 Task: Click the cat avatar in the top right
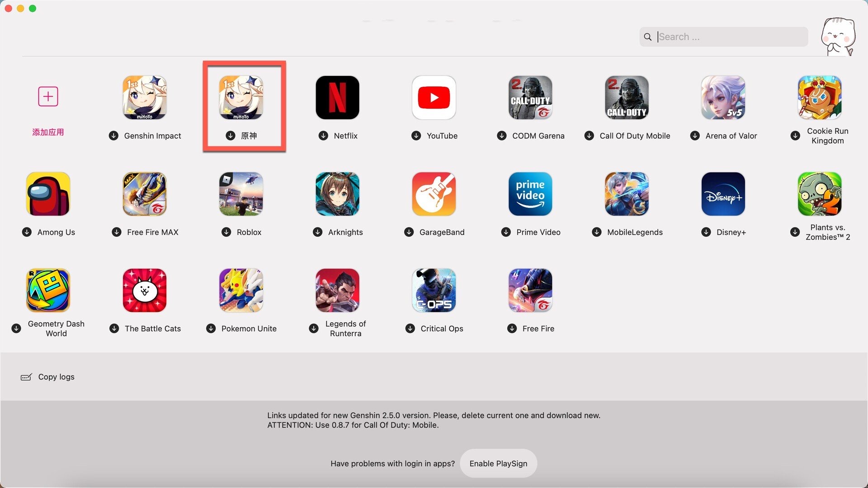pos(839,37)
